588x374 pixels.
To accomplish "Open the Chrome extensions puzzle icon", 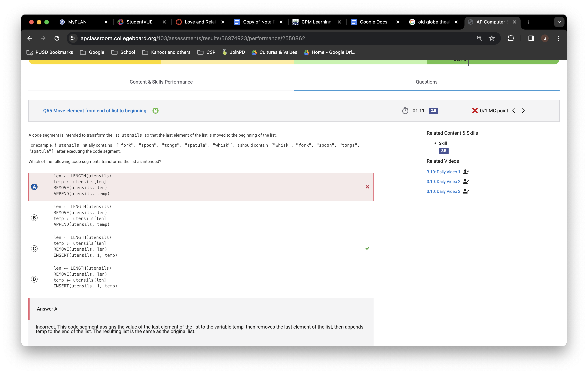I will coord(511,38).
